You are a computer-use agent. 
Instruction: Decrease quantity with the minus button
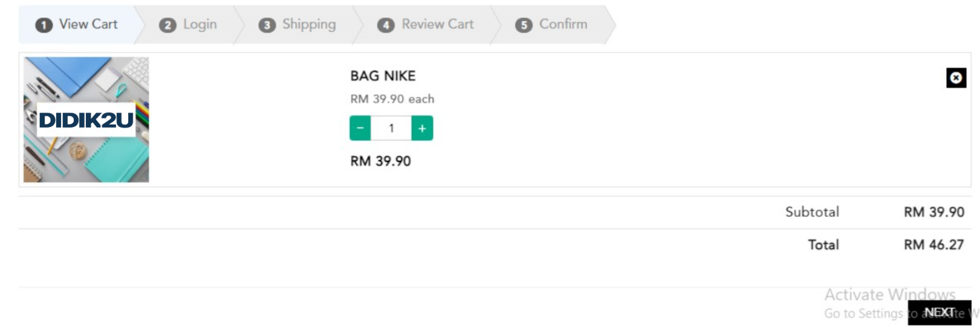(x=360, y=128)
